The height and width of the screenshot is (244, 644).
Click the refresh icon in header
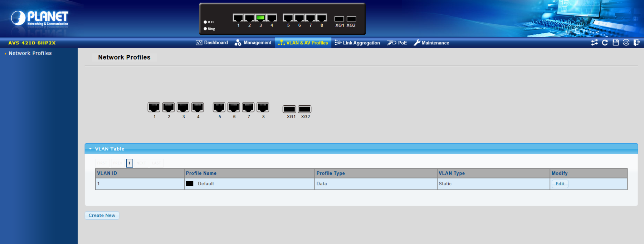click(x=605, y=43)
